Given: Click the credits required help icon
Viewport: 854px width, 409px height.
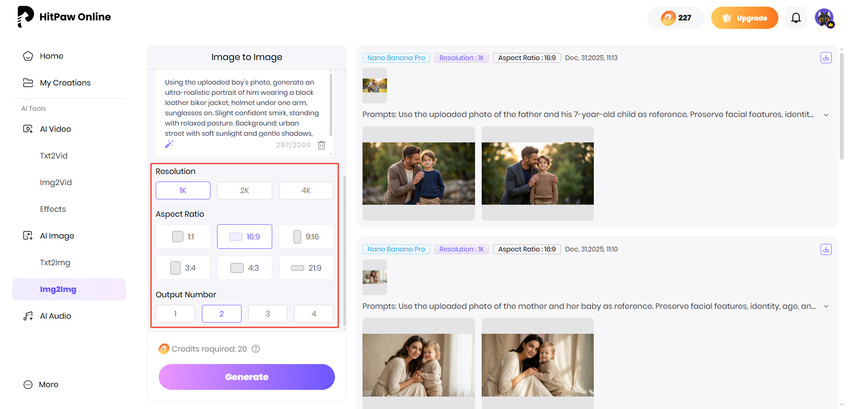Looking at the screenshot, I should 256,349.
